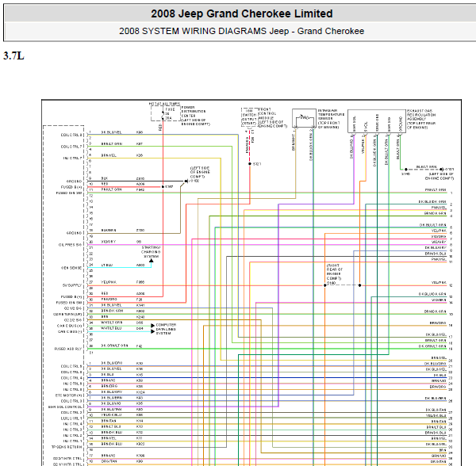Click the dashed red F20 wire below IGN switch
Image resolution: width=476 pixels, height=466 pixels.
tap(250, 145)
